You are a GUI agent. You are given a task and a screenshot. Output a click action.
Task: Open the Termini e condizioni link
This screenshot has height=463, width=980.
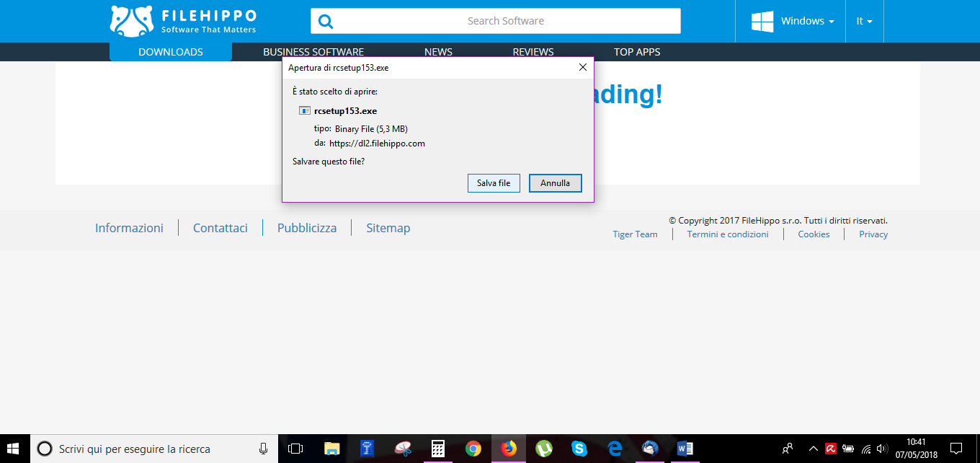728,234
